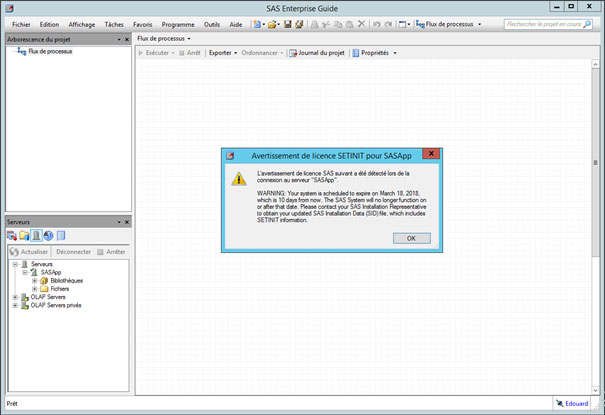Click Journal du projet button
The image size is (605, 415).
click(317, 53)
